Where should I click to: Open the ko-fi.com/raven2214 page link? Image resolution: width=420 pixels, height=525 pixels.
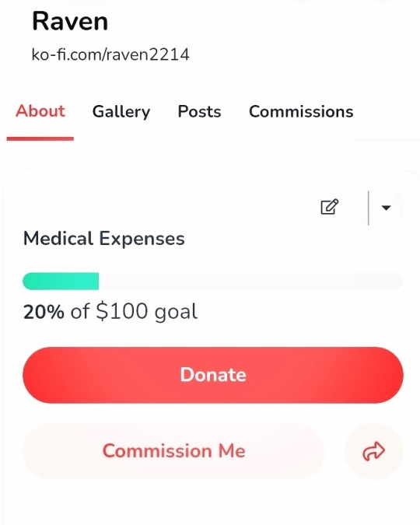click(x=110, y=54)
